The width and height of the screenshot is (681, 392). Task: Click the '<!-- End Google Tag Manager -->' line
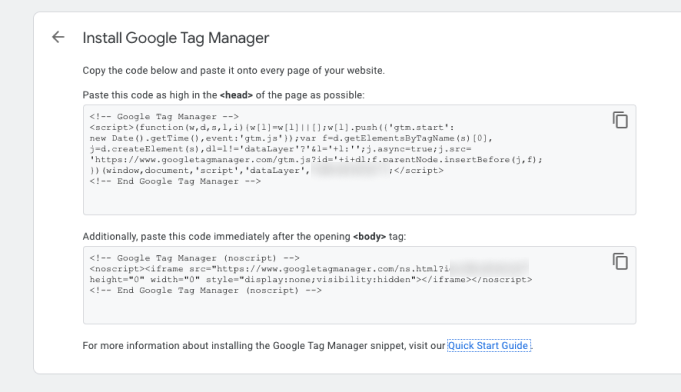pos(175,181)
